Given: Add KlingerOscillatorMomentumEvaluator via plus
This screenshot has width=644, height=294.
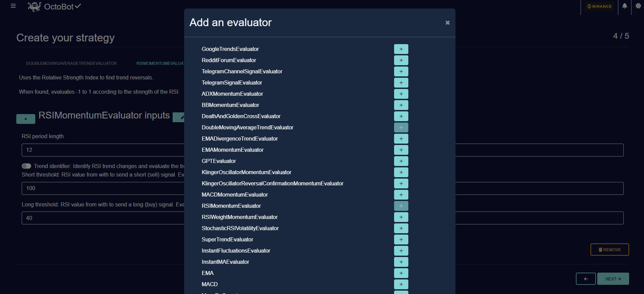Looking at the screenshot, I should [x=401, y=172].
